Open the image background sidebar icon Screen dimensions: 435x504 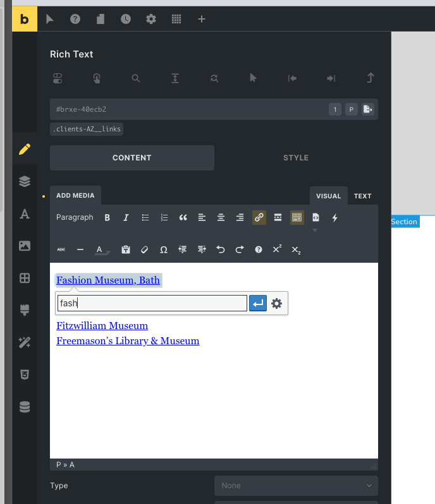pos(25,246)
